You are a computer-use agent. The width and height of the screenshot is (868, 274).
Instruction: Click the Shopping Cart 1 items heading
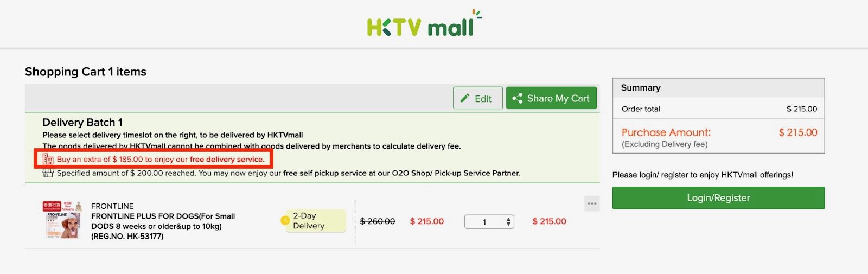[x=86, y=72]
